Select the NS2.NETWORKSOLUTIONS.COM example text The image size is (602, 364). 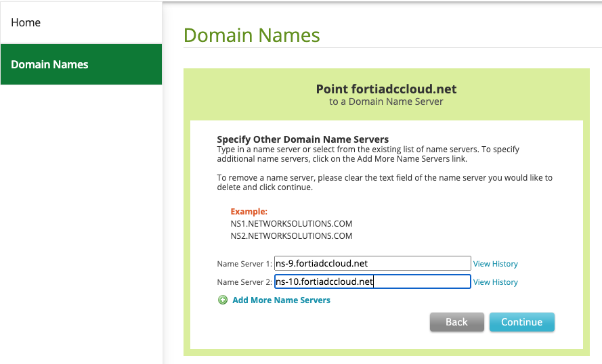pos(291,236)
